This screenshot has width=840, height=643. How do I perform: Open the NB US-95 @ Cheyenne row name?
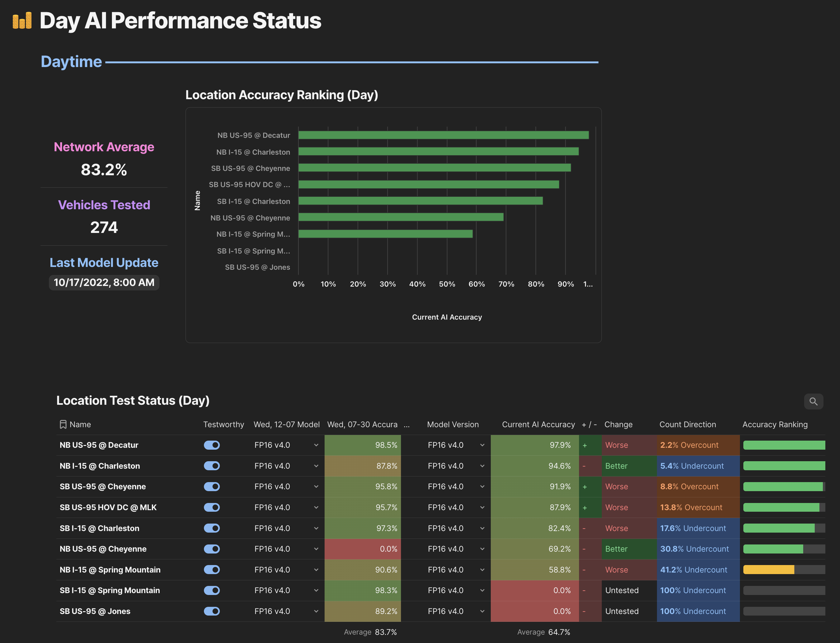[103, 549]
